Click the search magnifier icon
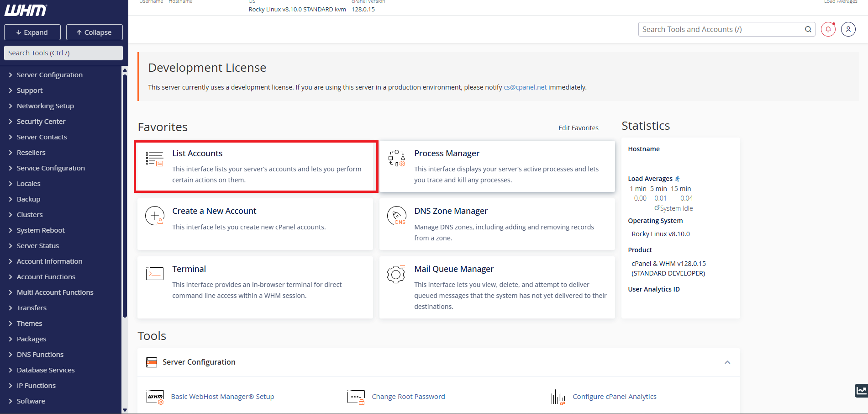868x414 pixels. point(808,29)
